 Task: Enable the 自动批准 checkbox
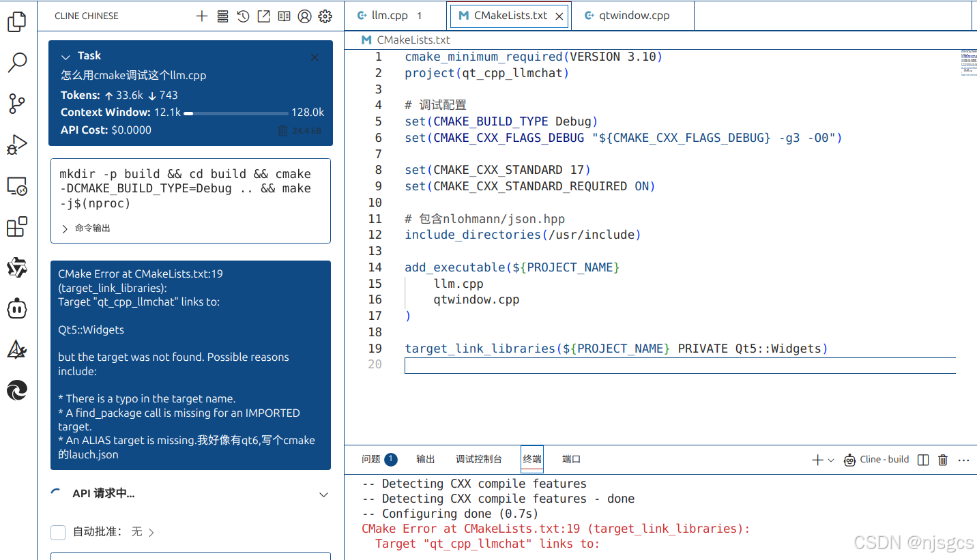tap(58, 532)
